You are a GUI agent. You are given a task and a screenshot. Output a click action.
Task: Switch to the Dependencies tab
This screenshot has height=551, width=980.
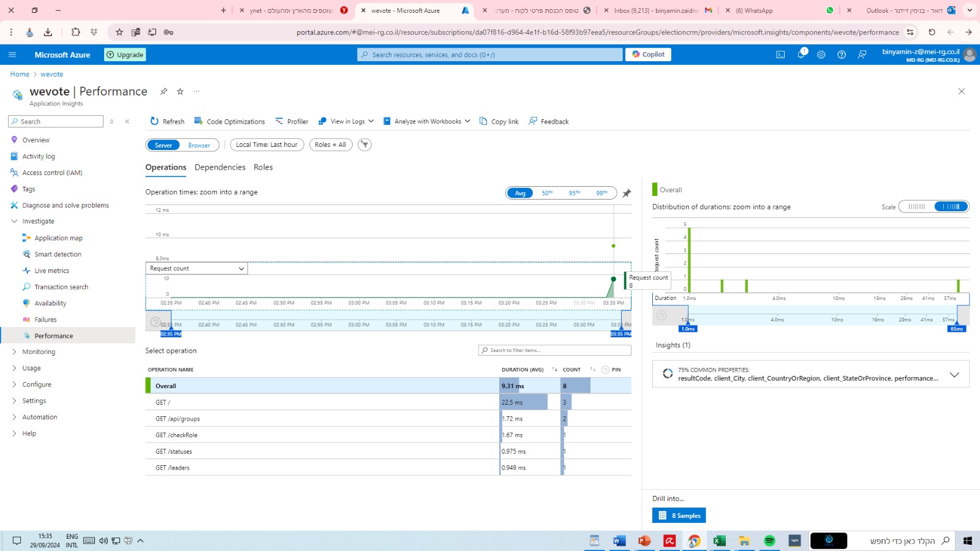click(x=220, y=167)
